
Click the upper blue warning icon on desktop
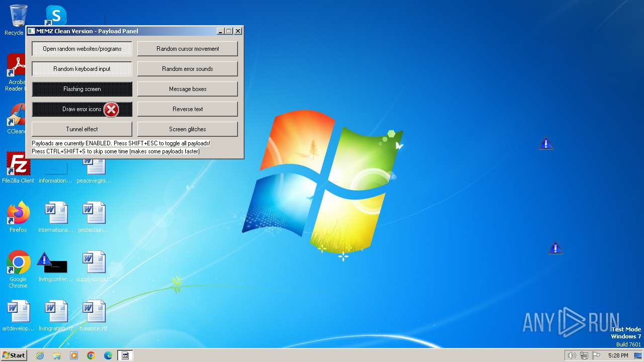546,144
